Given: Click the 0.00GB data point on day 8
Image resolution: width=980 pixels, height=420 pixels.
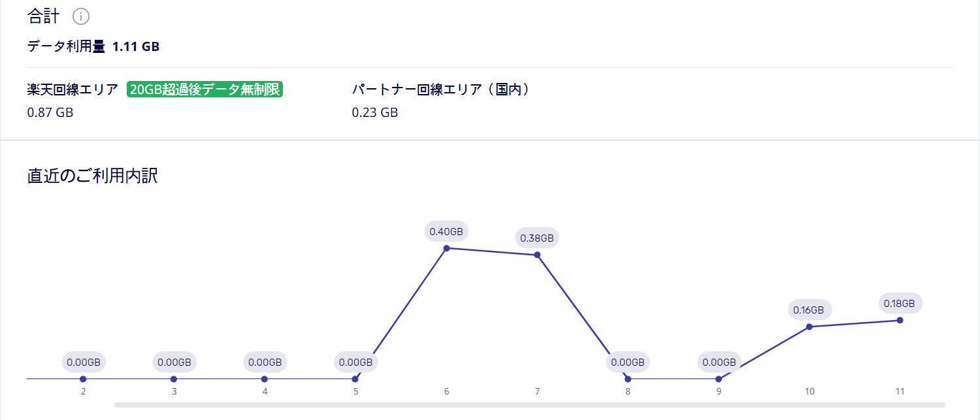Looking at the screenshot, I should pos(628,379).
